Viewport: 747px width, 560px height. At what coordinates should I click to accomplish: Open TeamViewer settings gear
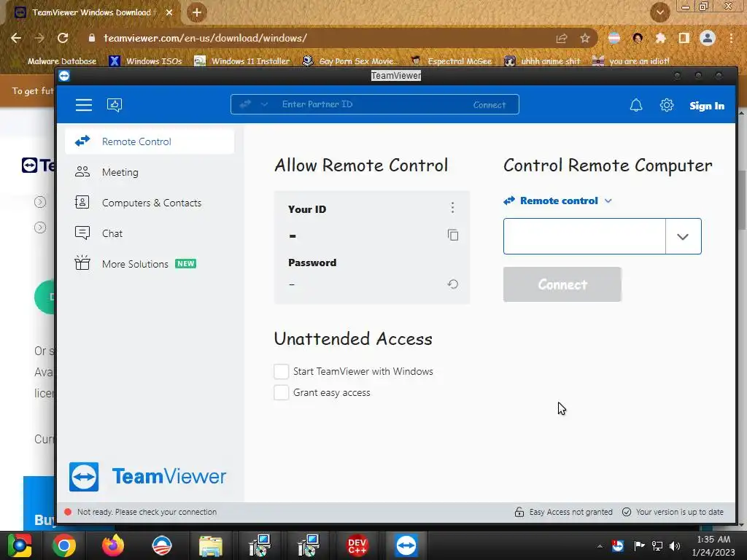667,105
